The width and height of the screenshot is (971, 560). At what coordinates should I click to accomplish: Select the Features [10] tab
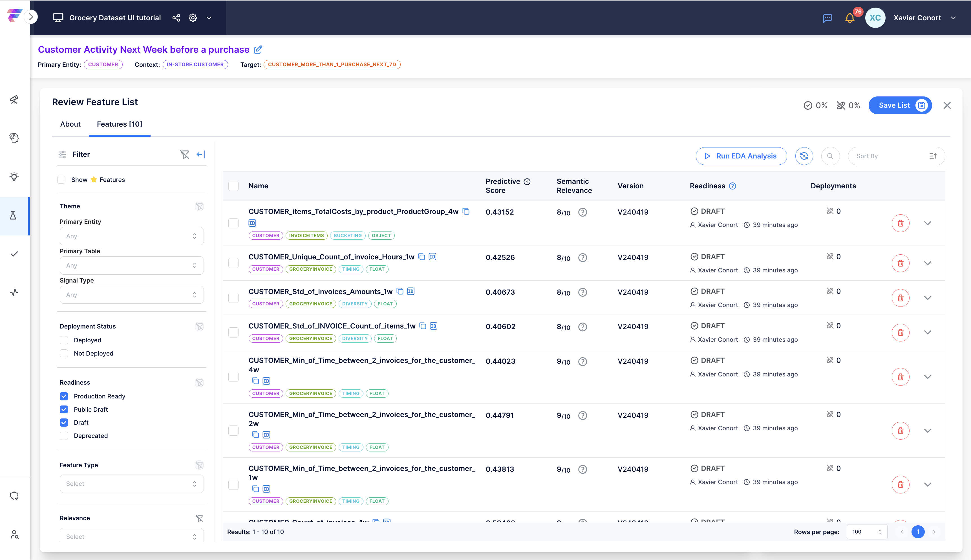click(120, 124)
